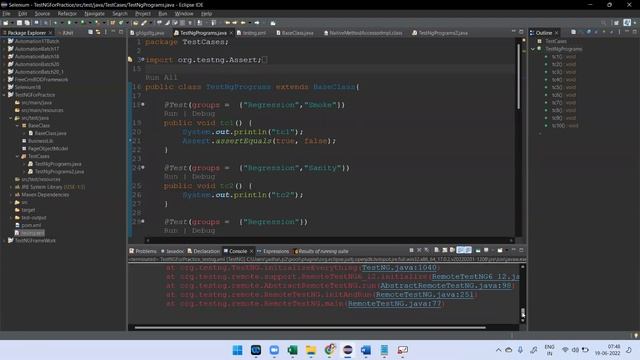Viewport: 640px width, 360px height.
Task: Fold the tc1 method at line 18
Action: 142,104
